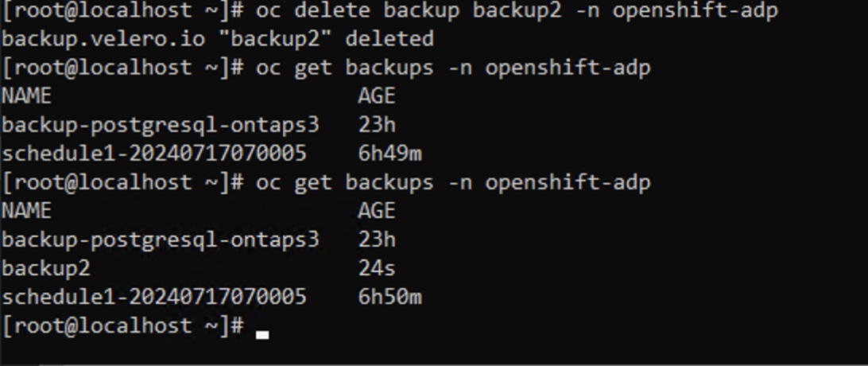The image size is (868, 366).
Task: Click the 6h50m age value
Action: (x=389, y=297)
